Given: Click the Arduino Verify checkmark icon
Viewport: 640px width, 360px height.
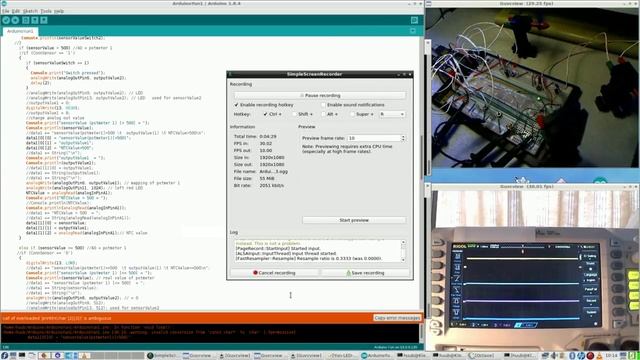Looking at the screenshot, I should coord(6,20).
